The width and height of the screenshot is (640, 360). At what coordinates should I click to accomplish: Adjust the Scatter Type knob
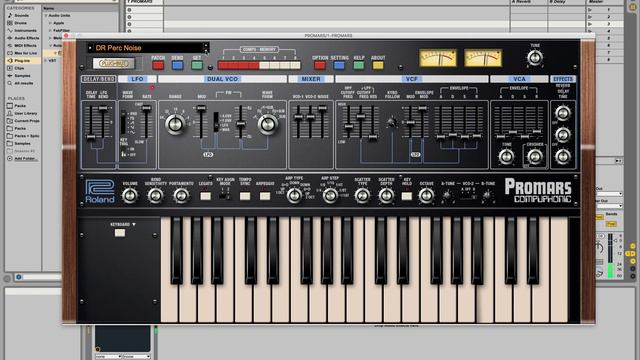pos(362,196)
